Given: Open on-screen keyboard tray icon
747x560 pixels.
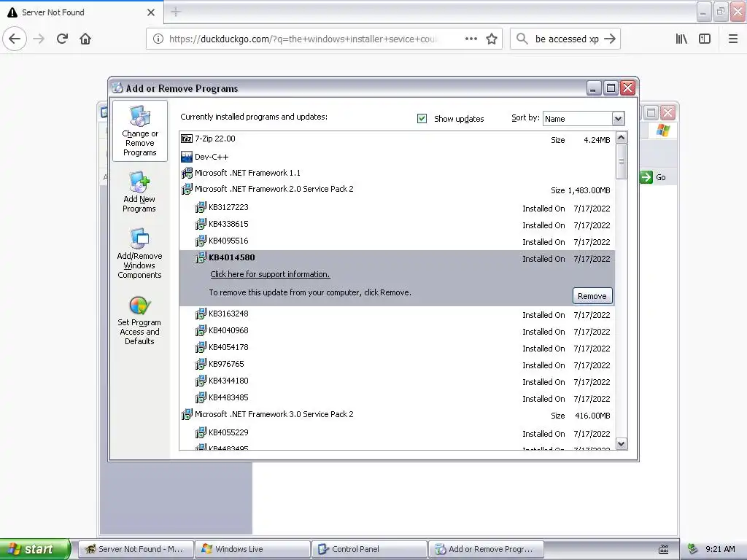Looking at the screenshot, I should click(664, 550).
